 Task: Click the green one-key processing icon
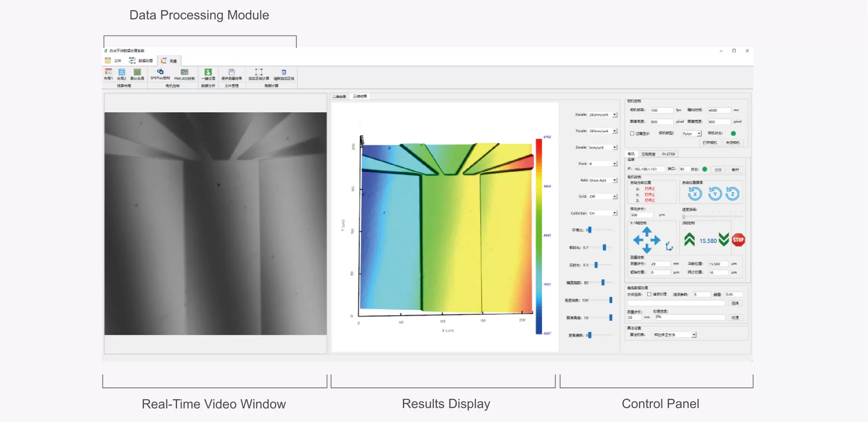click(208, 73)
